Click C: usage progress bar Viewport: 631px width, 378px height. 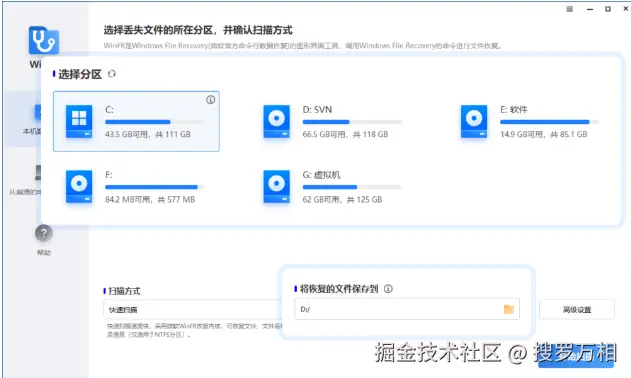(155, 122)
